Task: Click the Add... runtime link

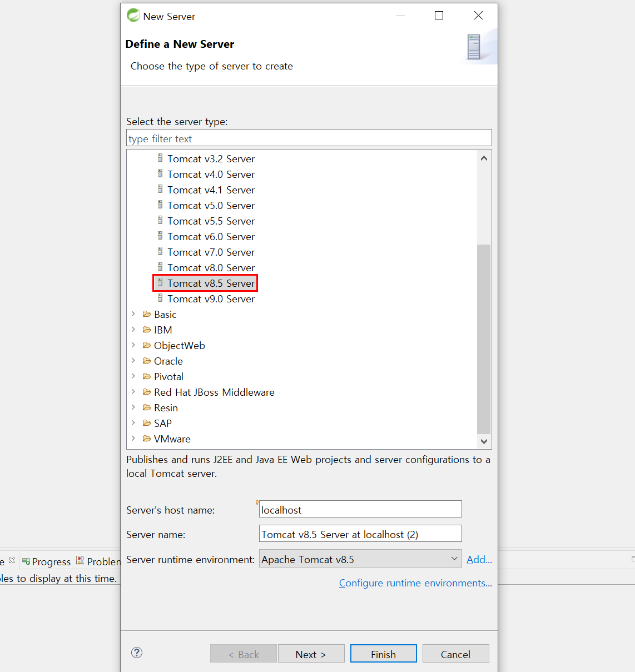Action: [479, 560]
